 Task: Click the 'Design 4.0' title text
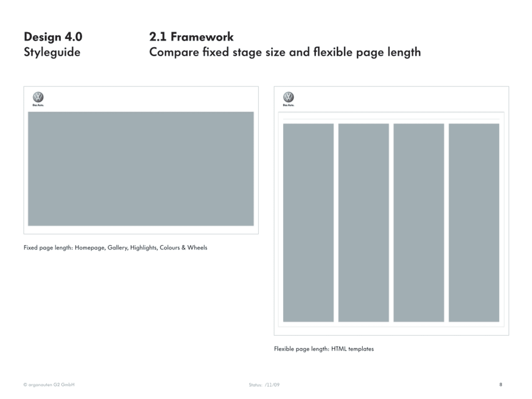53,37
